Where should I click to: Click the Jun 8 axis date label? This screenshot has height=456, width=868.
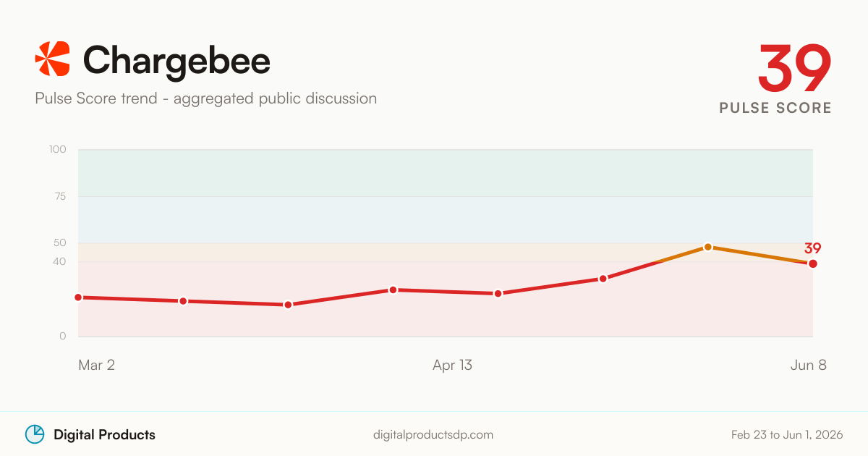(x=808, y=365)
